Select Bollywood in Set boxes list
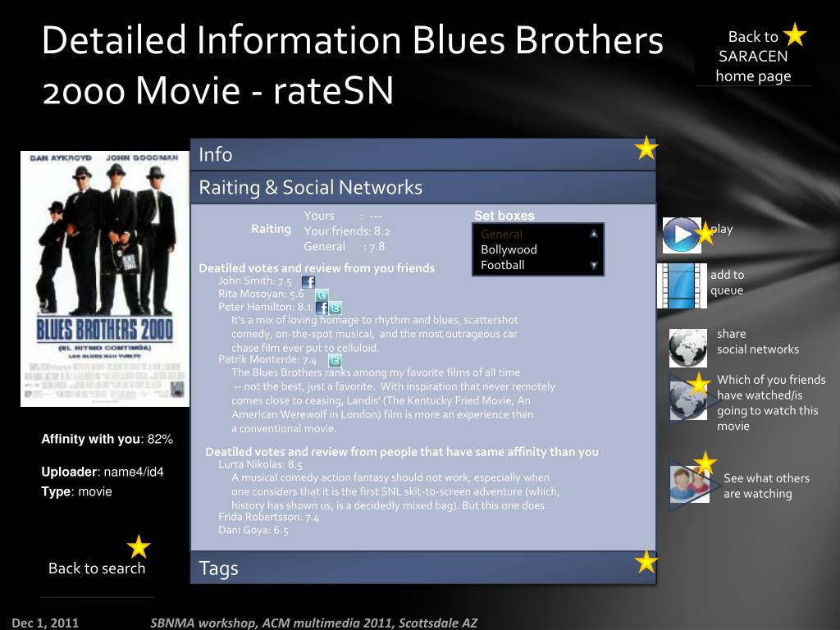Viewport: 840px width, 630px height. coord(509,249)
